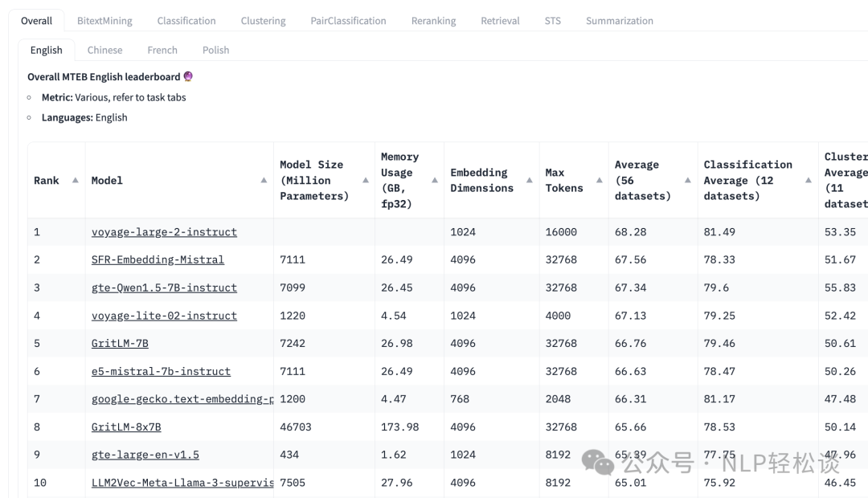Sort by Model Size using header arrow
Image resolution: width=868 pixels, height=498 pixels.
tap(366, 181)
